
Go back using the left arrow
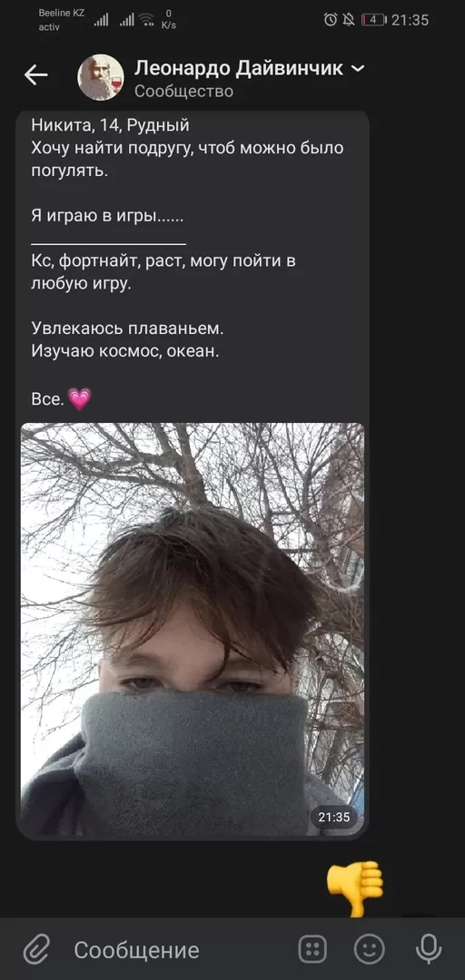[x=36, y=75]
